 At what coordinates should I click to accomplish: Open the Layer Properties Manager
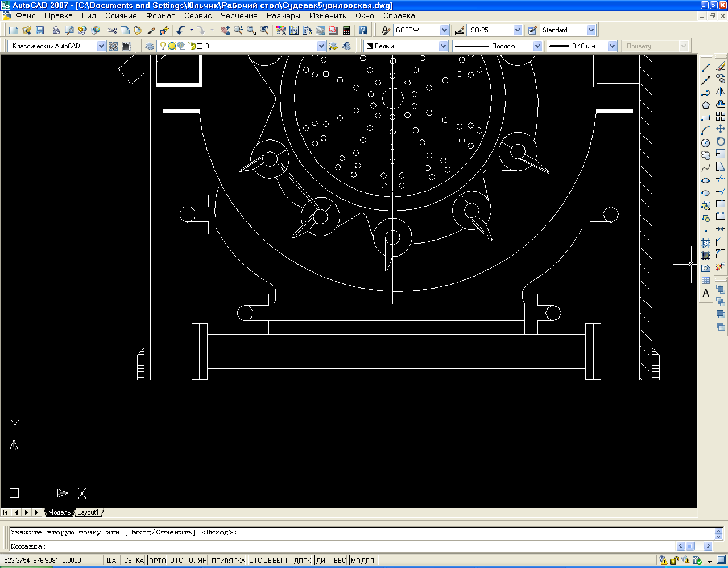(x=150, y=46)
